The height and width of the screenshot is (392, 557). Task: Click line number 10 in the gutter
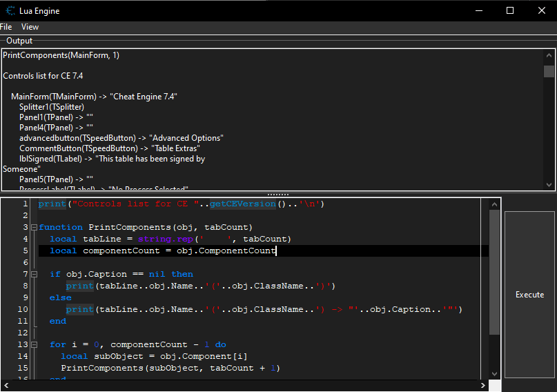(x=24, y=309)
